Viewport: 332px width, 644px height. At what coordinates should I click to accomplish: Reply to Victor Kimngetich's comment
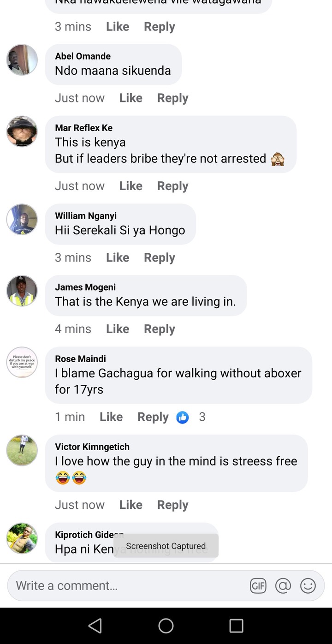point(172,505)
